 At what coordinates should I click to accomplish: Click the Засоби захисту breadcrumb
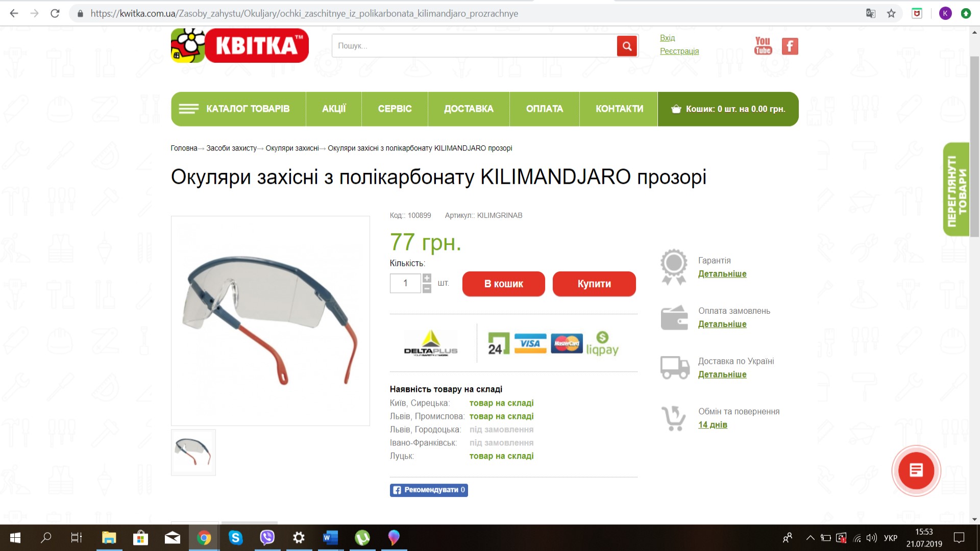[x=231, y=148]
